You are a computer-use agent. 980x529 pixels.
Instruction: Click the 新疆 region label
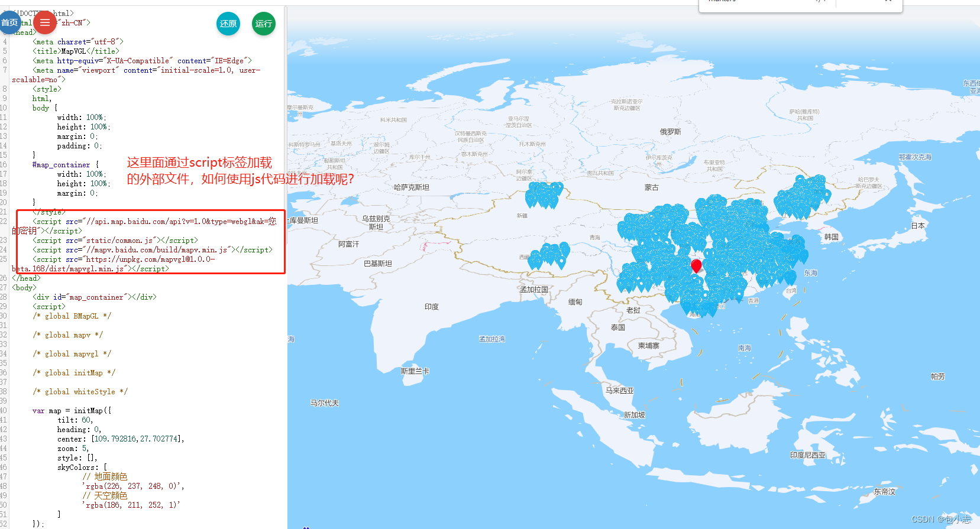pos(522,216)
